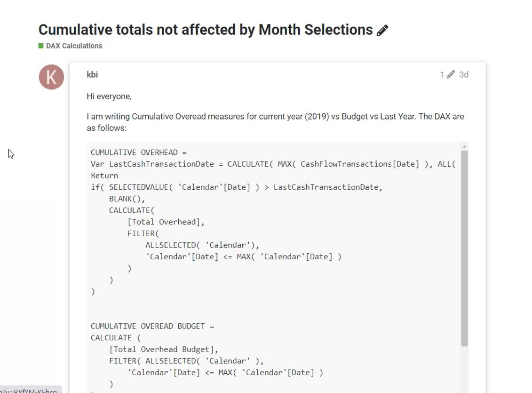
Task: Click the code block scrollbar up arrow
Action: click(x=464, y=147)
